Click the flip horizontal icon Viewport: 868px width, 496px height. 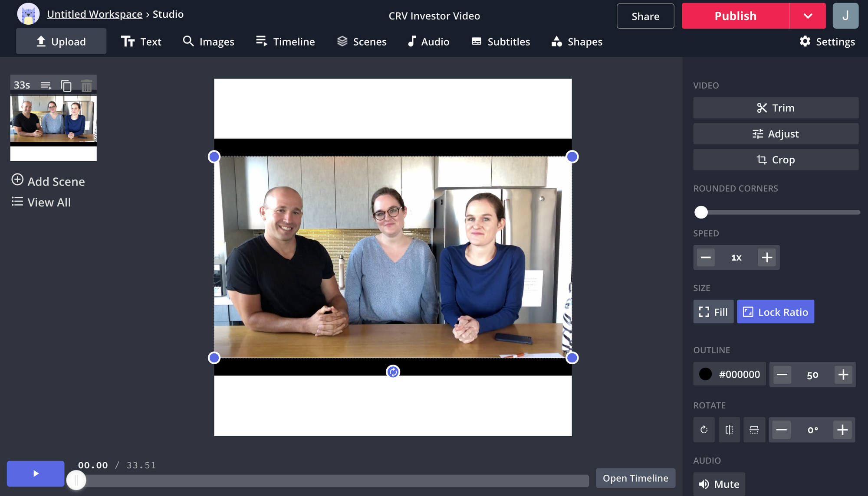coord(729,430)
